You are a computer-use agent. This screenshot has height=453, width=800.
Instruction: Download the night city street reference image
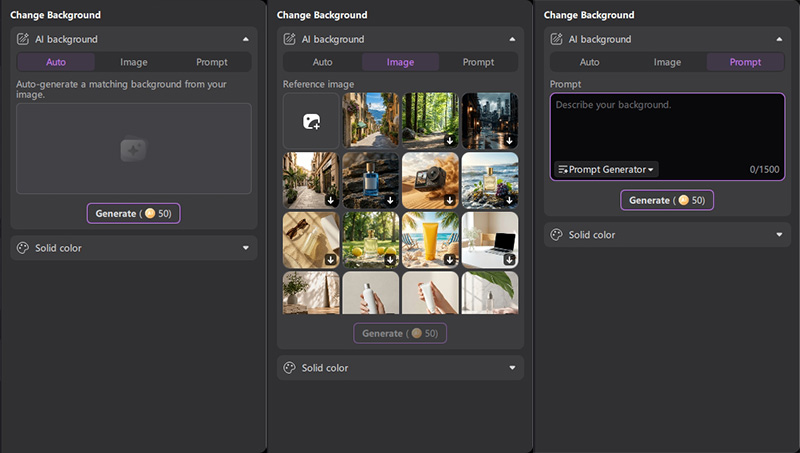[509, 141]
